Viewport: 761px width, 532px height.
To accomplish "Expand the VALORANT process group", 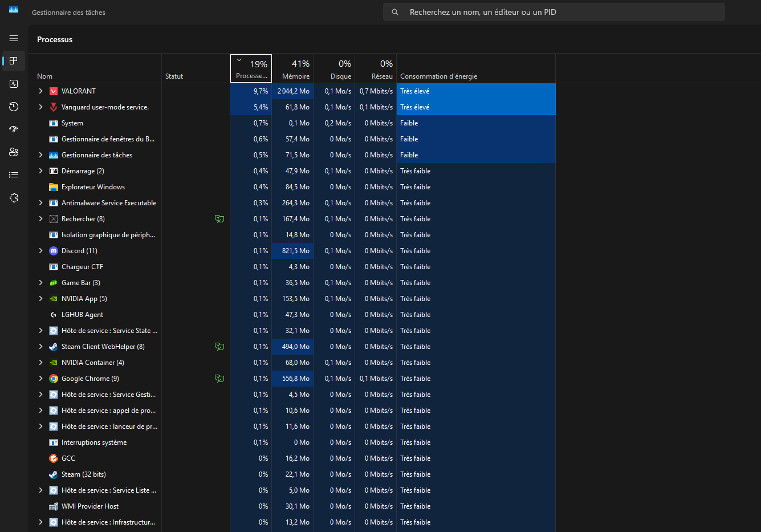I will click(40, 91).
